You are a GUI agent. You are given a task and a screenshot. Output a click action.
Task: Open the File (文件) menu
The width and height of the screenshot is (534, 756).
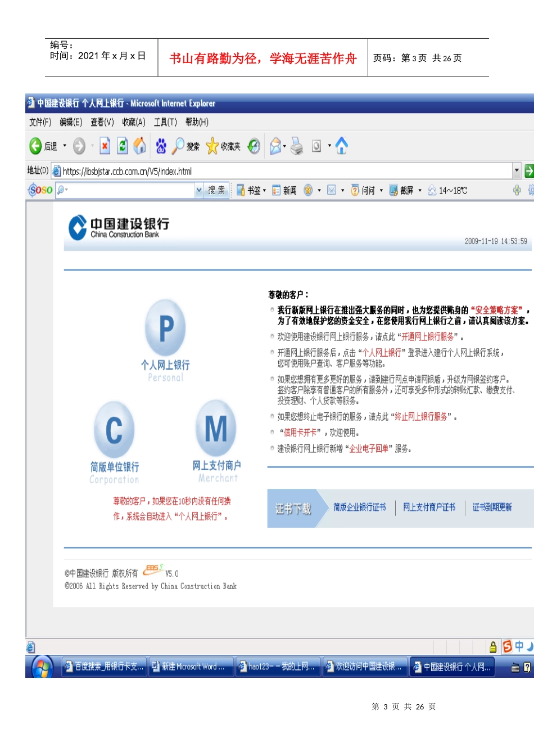[x=40, y=122]
